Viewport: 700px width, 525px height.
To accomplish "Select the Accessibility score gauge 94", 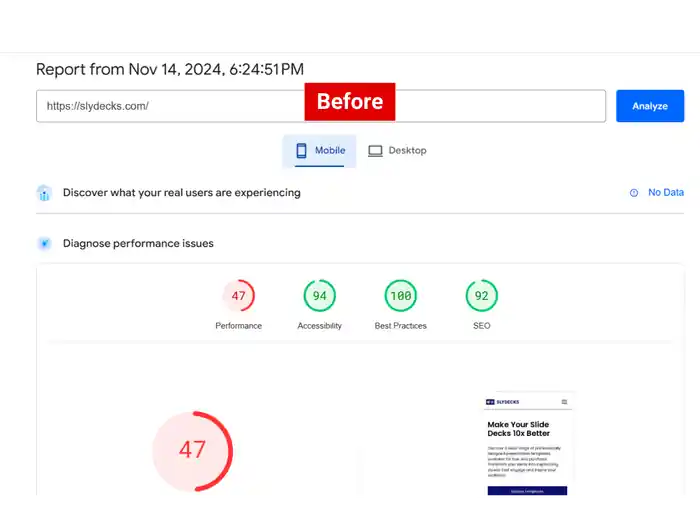I will click(x=320, y=296).
